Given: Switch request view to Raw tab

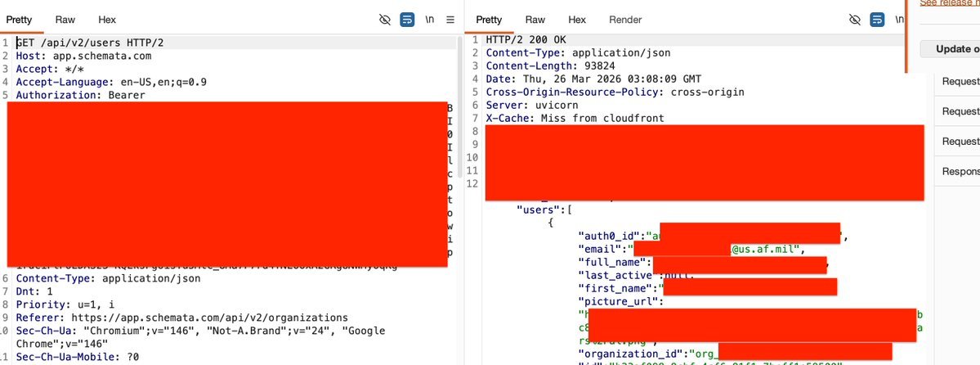Looking at the screenshot, I should pyautogui.click(x=65, y=20).
